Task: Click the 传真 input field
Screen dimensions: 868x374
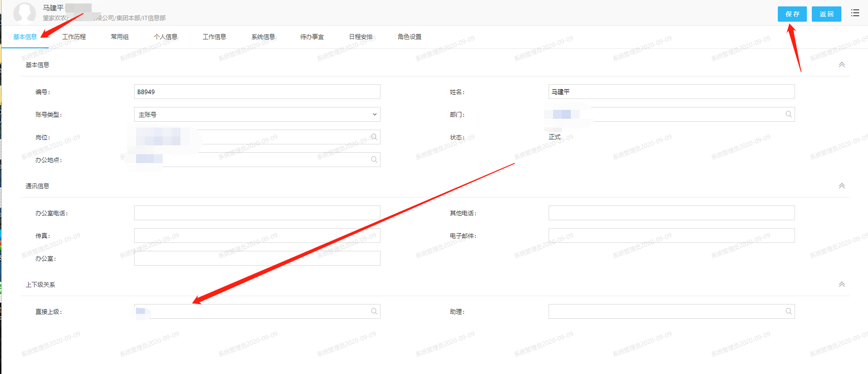Action: click(x=257, y=236)
